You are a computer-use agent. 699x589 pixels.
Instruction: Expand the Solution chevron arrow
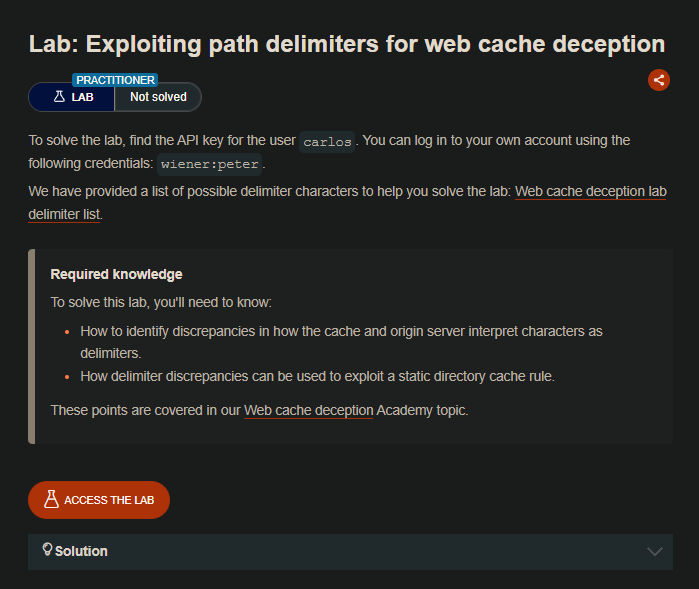pos(655,551)
